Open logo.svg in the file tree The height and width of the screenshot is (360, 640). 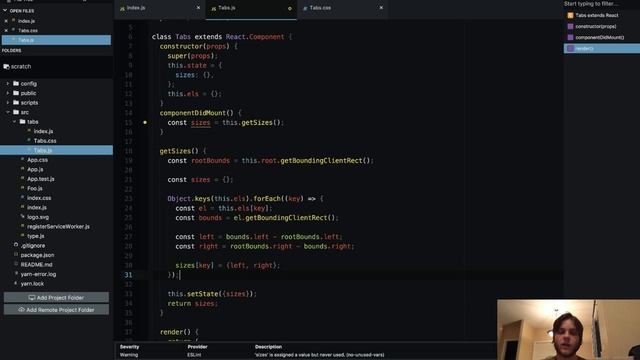(x=38, y=217)
